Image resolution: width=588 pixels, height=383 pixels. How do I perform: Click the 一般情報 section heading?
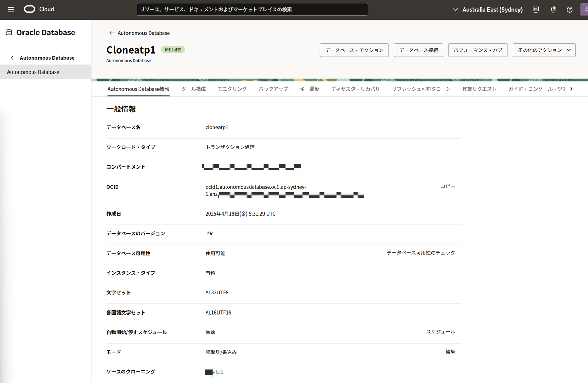[121, 109]
